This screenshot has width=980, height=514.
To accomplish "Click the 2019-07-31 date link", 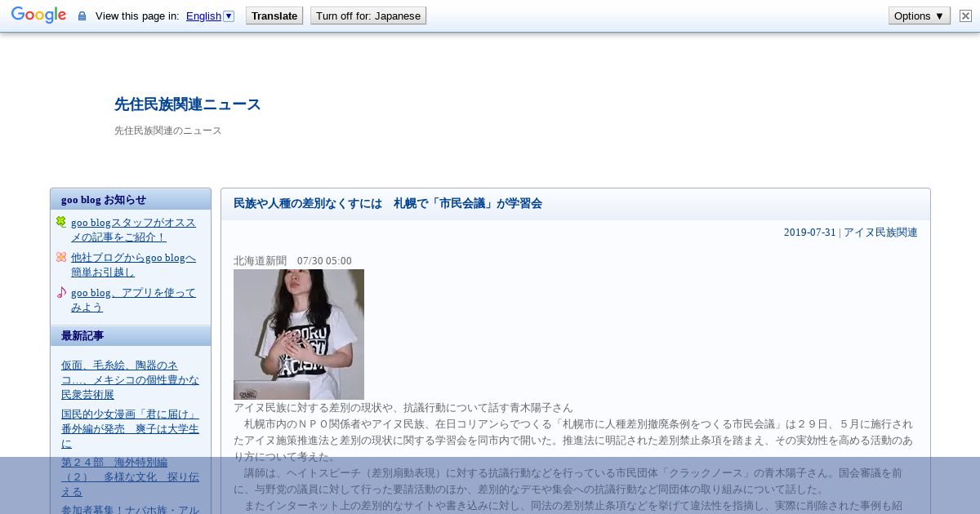I will pos(810,232).
